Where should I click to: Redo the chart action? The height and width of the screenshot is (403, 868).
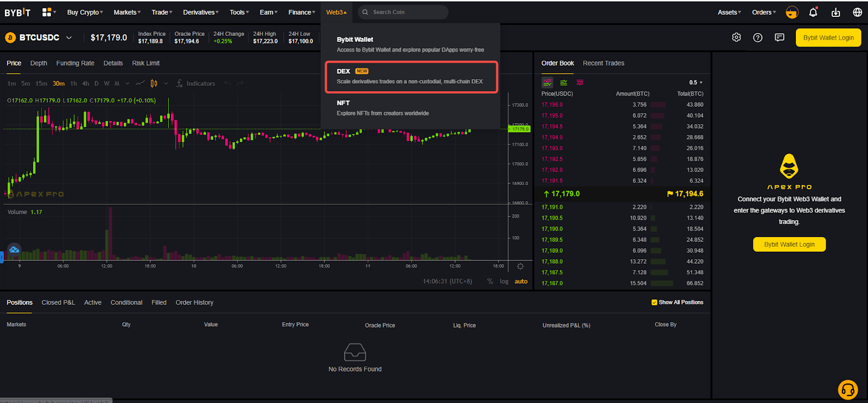pos(240,84)
